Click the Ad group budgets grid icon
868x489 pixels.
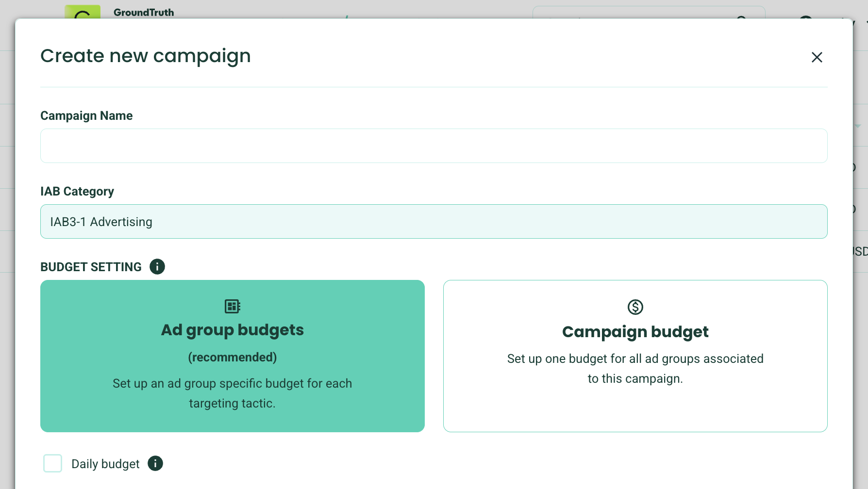(233, 306)
